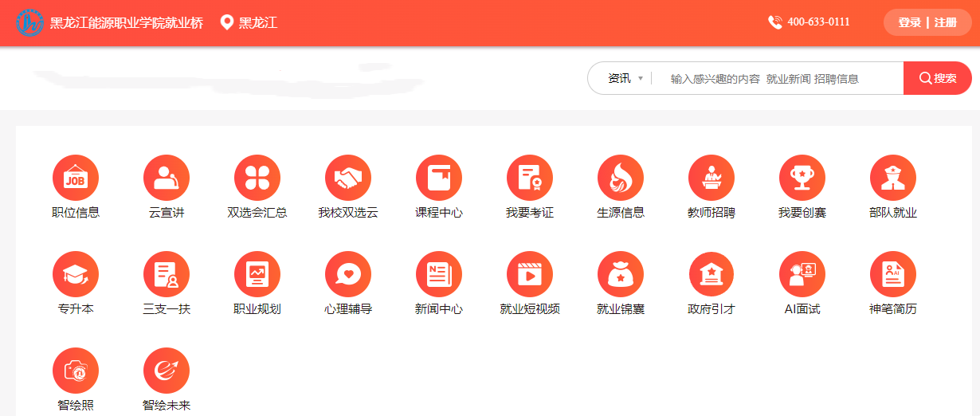980x416 pixels.
Task: Launch the AI面试 icon
Action: coord(802,274)
